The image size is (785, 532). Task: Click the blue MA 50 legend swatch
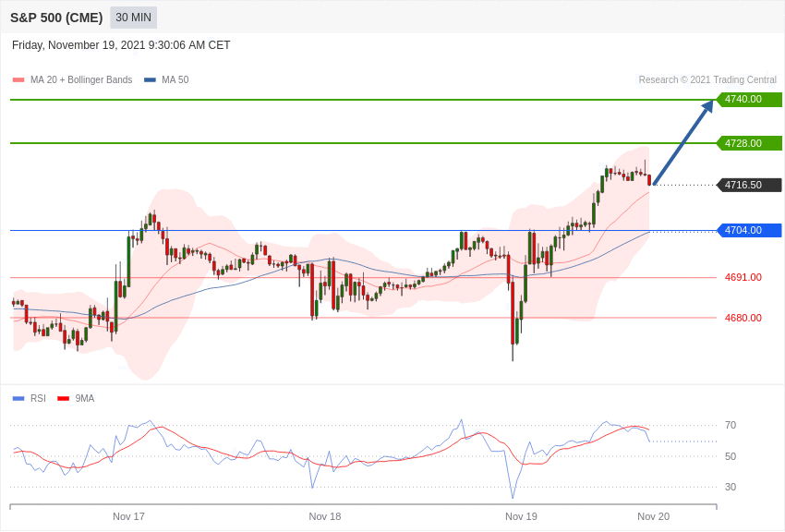150,80
